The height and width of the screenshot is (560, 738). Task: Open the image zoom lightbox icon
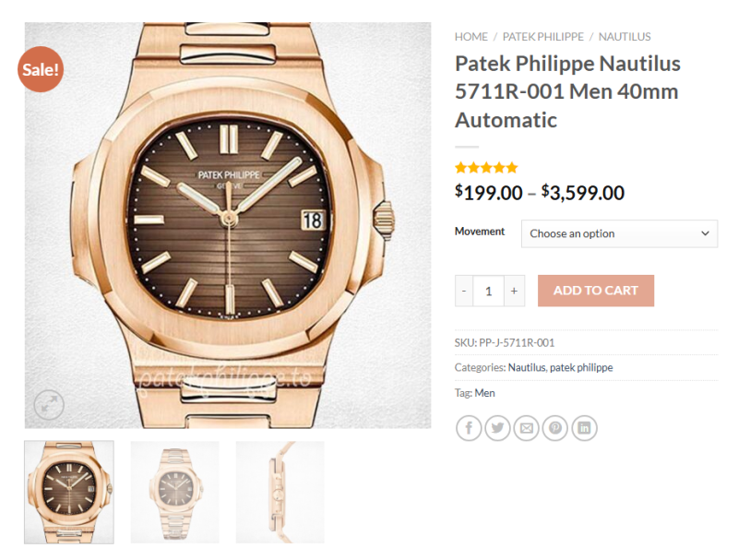coord(49,403)
